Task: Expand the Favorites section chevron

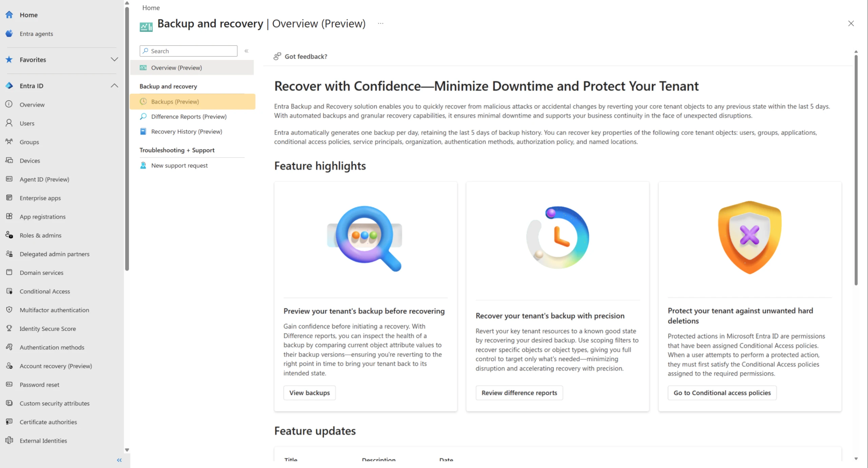Action: [114, 59]
